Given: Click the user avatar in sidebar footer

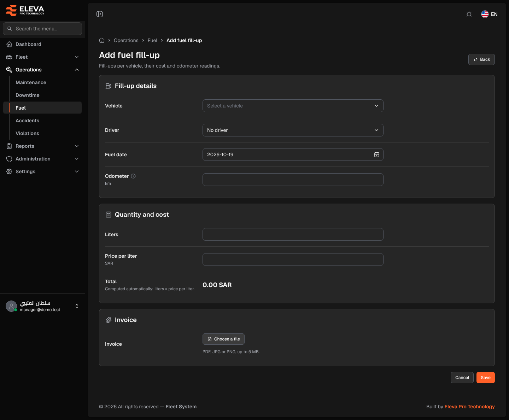Looking at the screenshot, I should pyautogui.click(x=11, y=306).
